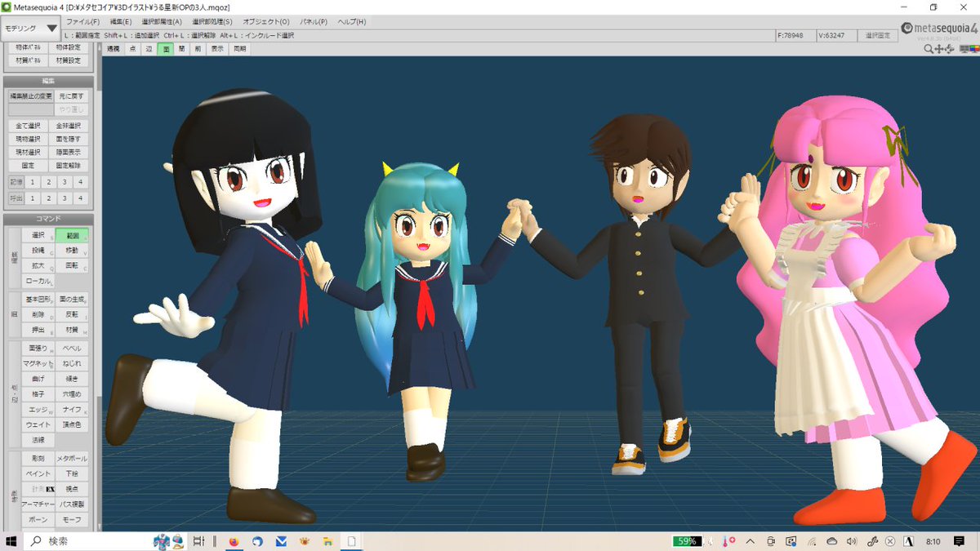The width and height of the screenshot is (980, 551).
Task: Select the ボーン bone tool
Action: (x=38, y=520)
